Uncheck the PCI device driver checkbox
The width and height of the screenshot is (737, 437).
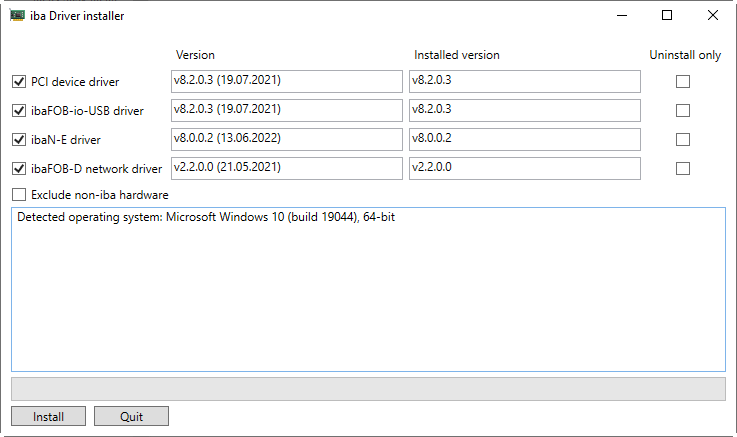coord(19,82)
